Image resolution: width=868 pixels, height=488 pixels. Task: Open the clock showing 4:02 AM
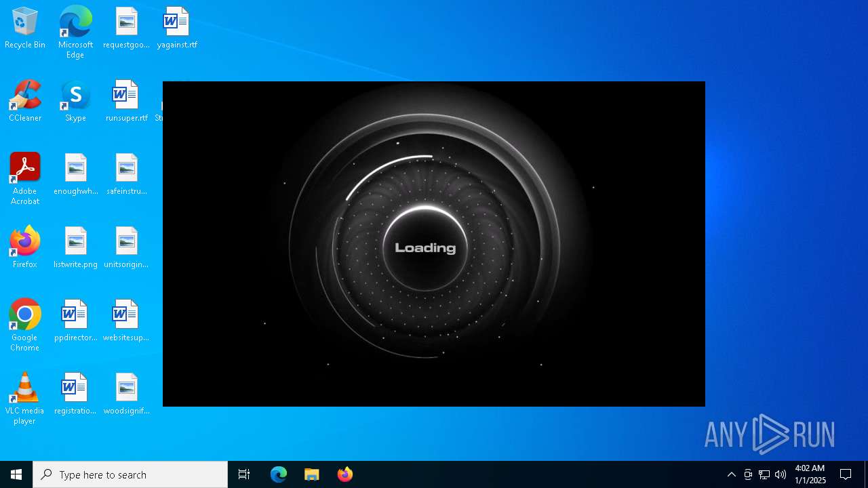coord(810,474)
